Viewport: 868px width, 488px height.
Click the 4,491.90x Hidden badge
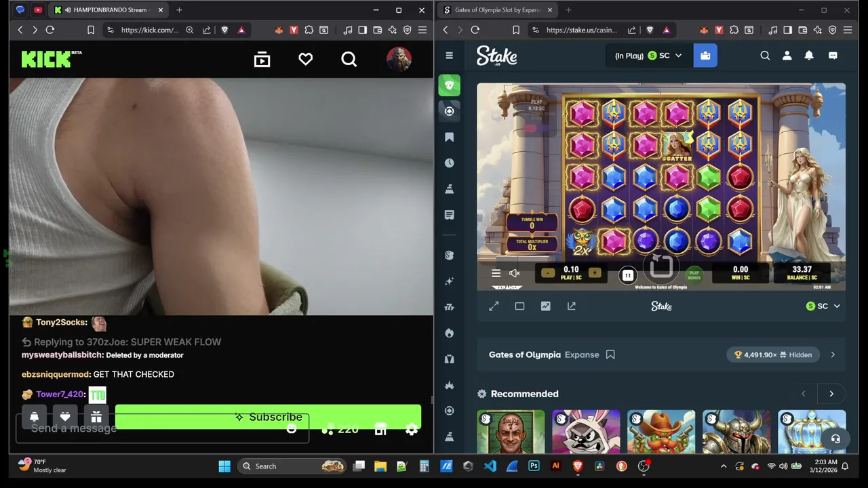pos(773,354)
